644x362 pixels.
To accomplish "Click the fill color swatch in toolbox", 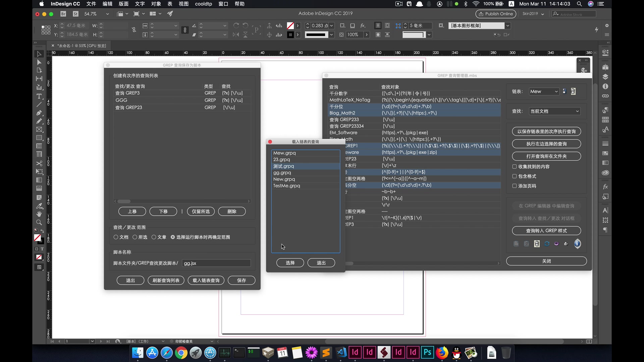I will tap(37, 238).
